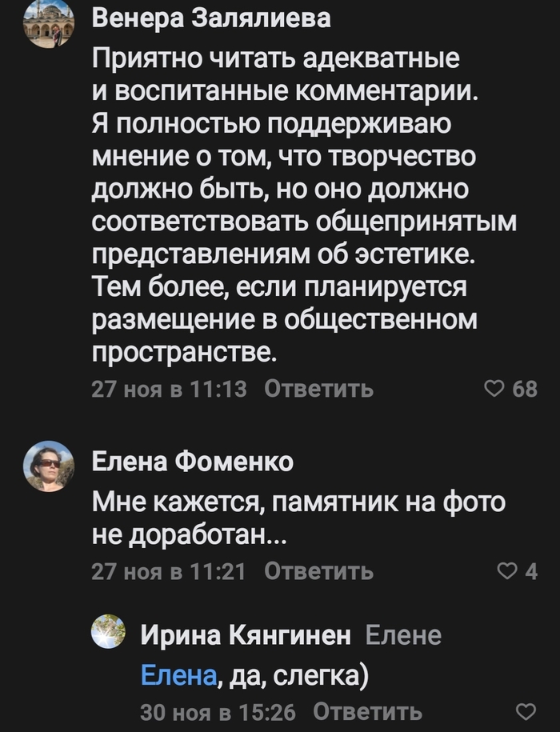Open the Ирина Кянгинен name link
The width and height of the screenshot is (560, 732).
coord(246,635)
